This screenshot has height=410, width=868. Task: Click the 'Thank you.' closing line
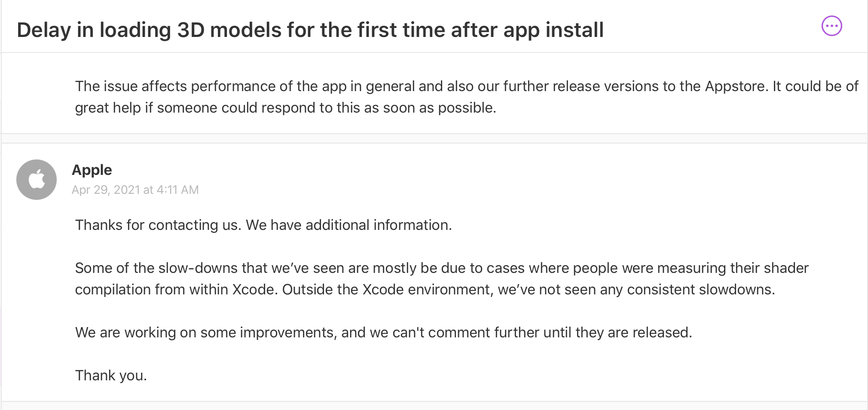pyautogui.click(x=111, y=376)
